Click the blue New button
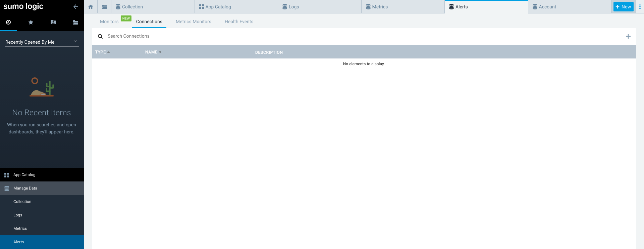 tap(623, 7)
